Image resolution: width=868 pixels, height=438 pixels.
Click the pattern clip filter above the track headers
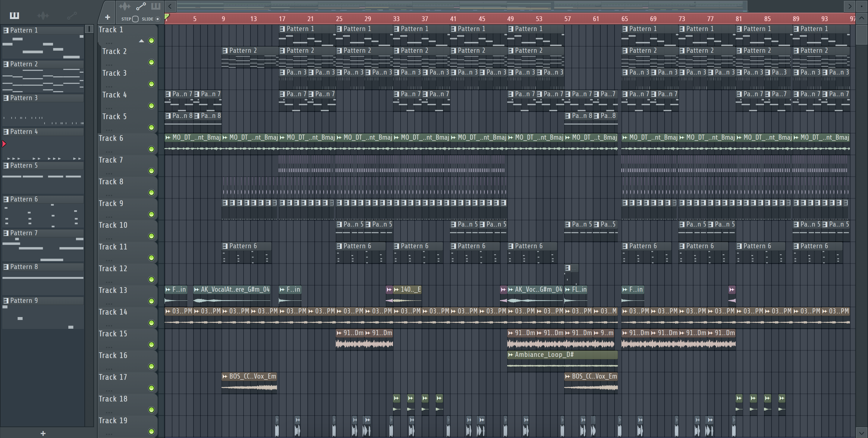(155, 6)
